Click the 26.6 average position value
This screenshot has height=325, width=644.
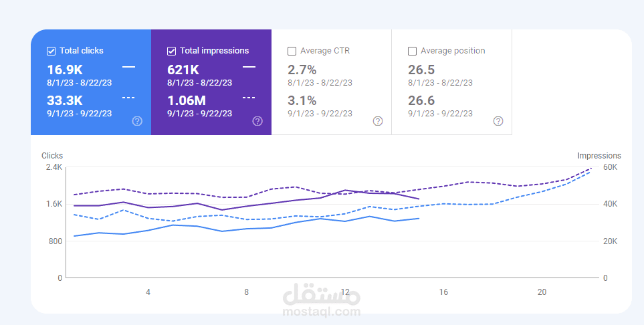click(421, 100)
